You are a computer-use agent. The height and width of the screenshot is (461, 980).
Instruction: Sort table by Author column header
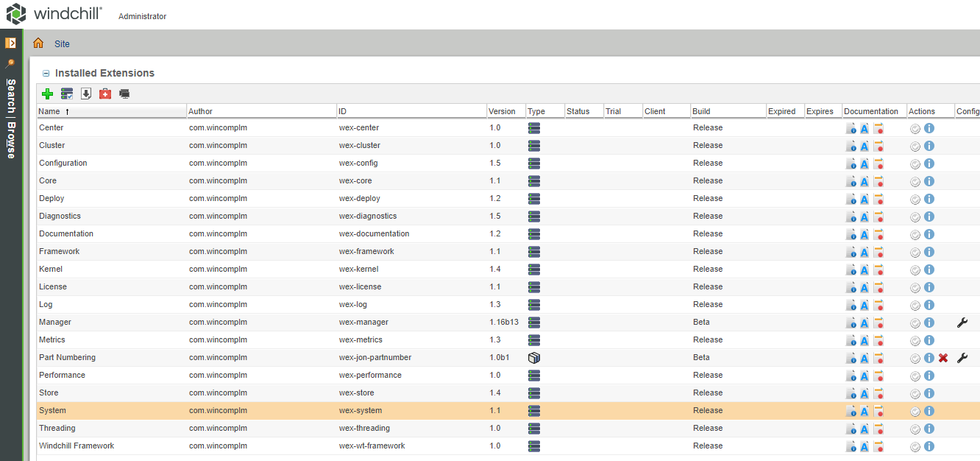(261, 111)
